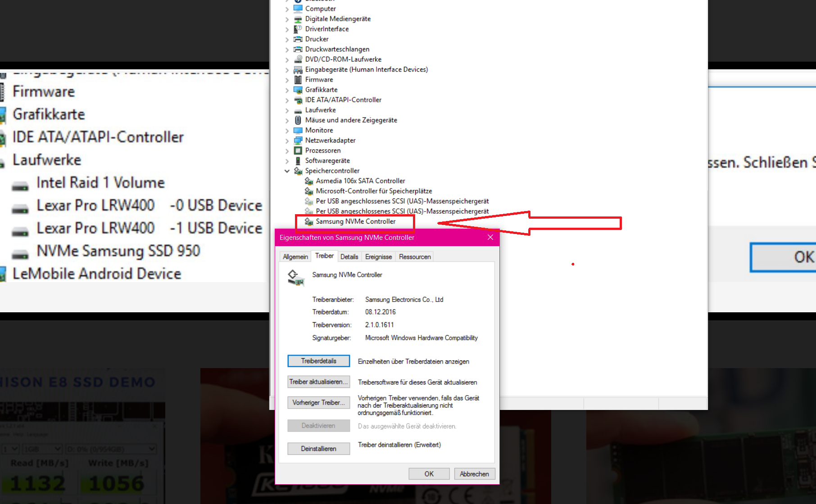
Task: Click the Drucker printer icon
Action: click(298, 39)
